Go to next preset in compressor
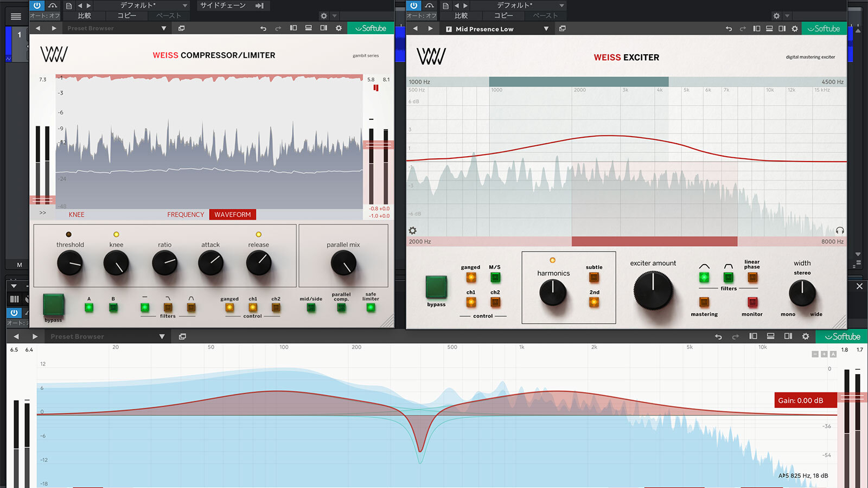 (x=54, y=28)
